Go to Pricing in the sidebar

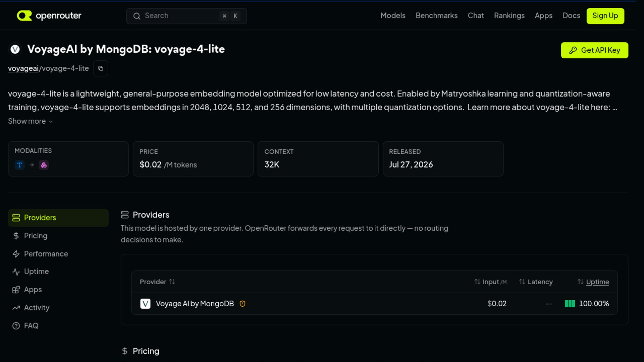click(x=58, y=236)
